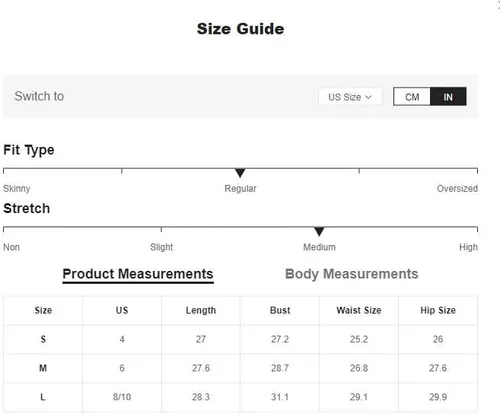
Task: Click the US Size chevron arrow
Action: tap(368, 97)
